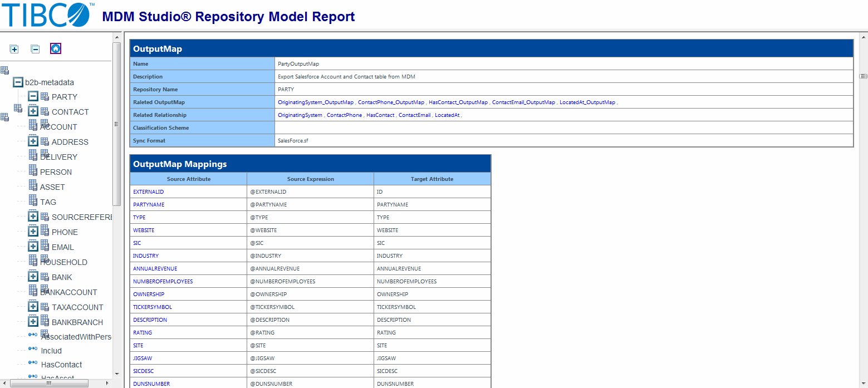Click the TICKERSYMBOL source attribute link
The image size is (868, 388).
click(153, 307)
